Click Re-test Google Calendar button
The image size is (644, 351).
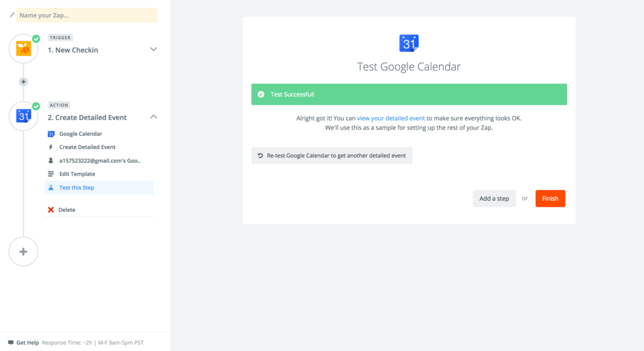[332, 156]
